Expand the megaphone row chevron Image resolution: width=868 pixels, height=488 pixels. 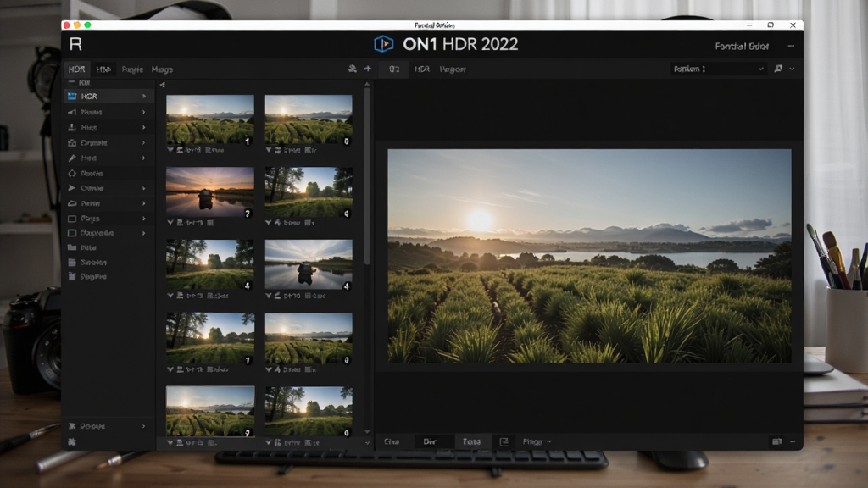point(144,112)
